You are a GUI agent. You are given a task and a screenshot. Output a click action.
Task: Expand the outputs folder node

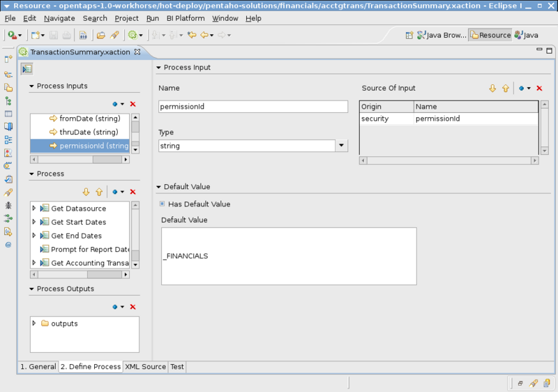(34, 323)
